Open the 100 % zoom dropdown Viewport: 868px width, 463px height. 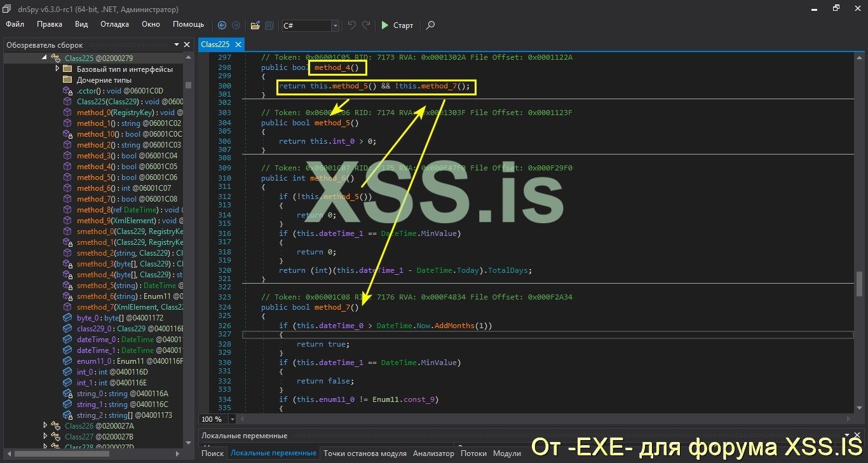pyautogui.click(x=232, y=419)
